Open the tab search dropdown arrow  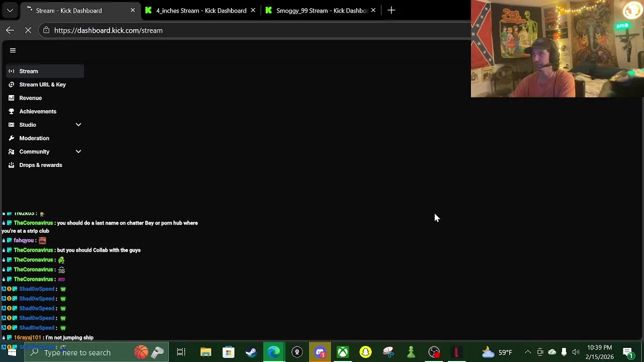click(x=10, y=11)
